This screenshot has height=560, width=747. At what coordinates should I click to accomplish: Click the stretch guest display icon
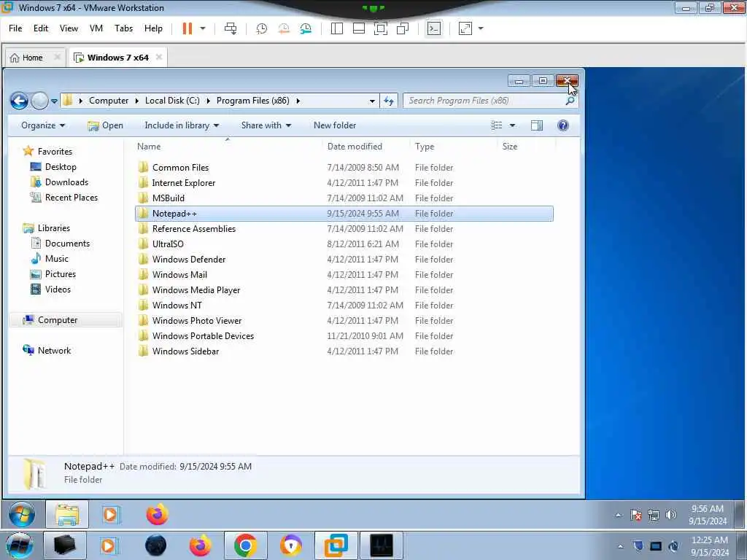tap(465, 28)
